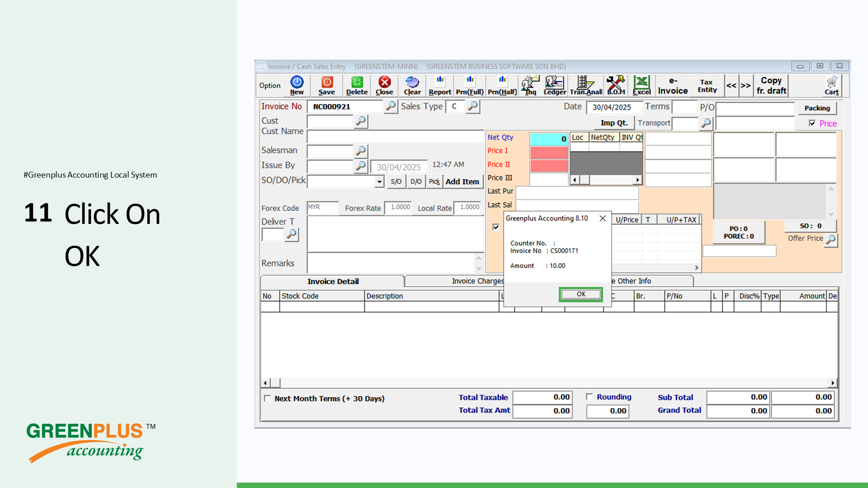This screenshot has height=488, width=868.
Task: Click the S/O button
Action: (396, 182)
